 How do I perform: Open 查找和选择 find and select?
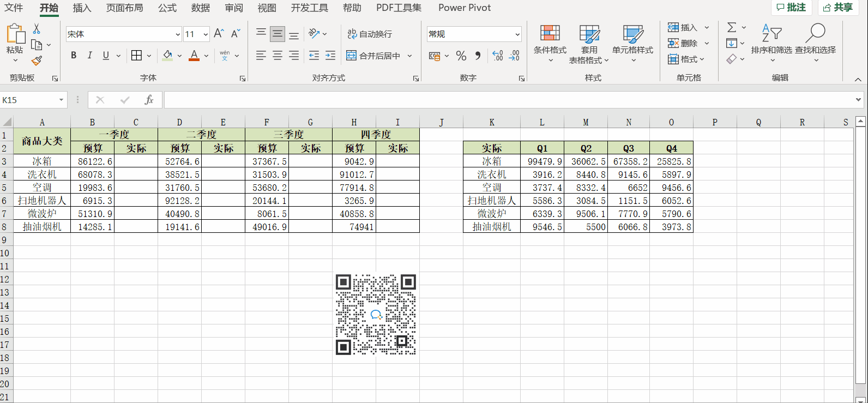(x=815, y=43)
